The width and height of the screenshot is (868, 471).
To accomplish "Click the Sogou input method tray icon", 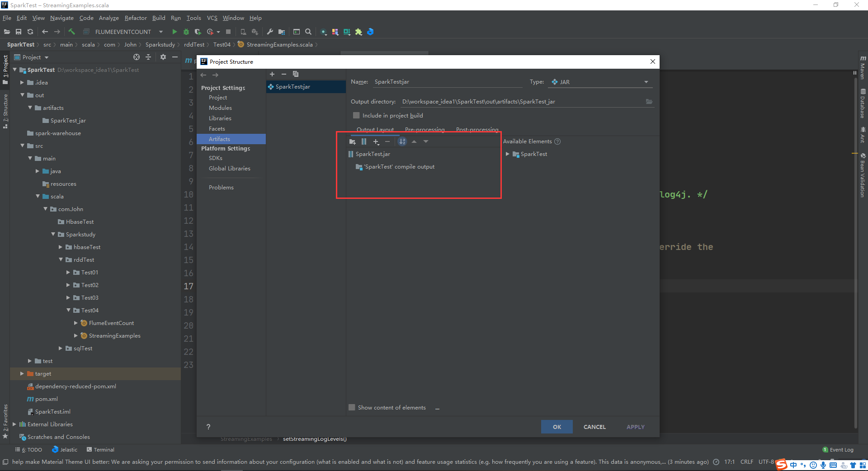I will pos(782,465).
